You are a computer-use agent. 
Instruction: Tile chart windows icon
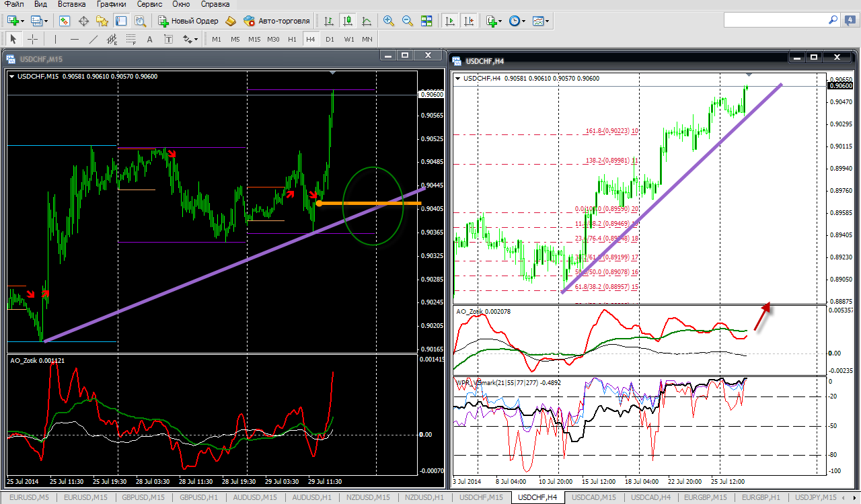[x=426, y=21]
